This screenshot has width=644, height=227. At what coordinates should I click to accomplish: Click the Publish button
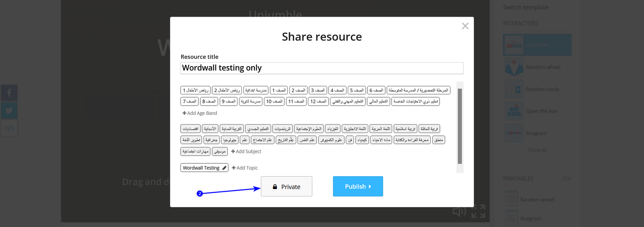[358, 187]
